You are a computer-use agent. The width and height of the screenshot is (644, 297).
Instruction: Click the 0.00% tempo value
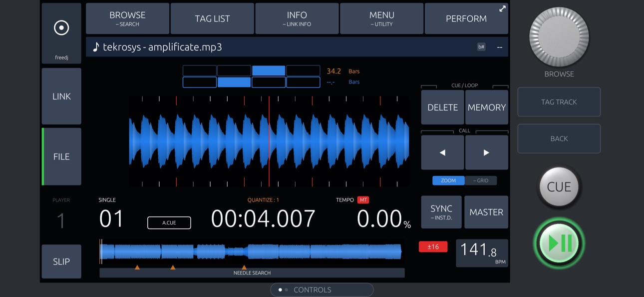[383, 219]
